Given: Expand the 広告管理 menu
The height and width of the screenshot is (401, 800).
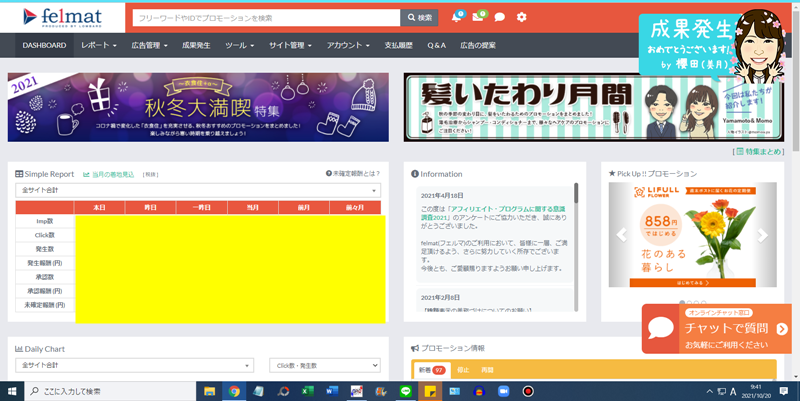Looking at the screenshot, I should 149,45.
